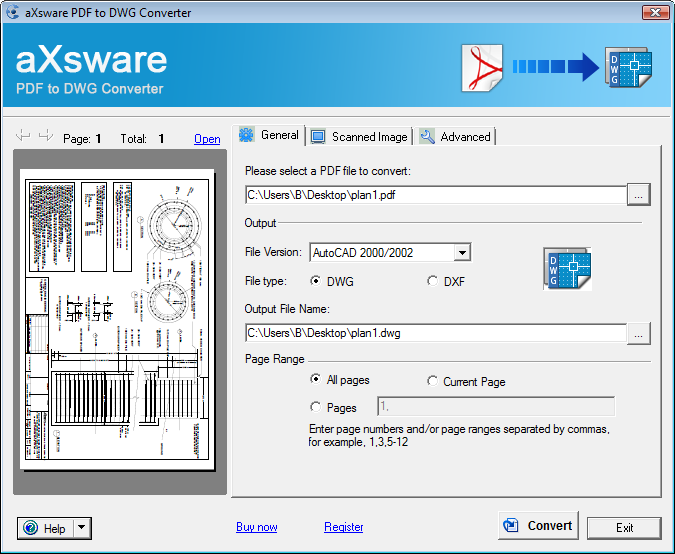The height and width of the screenshot is (554, 675).
Task: Open Help
Action: (x=46, y=528)
